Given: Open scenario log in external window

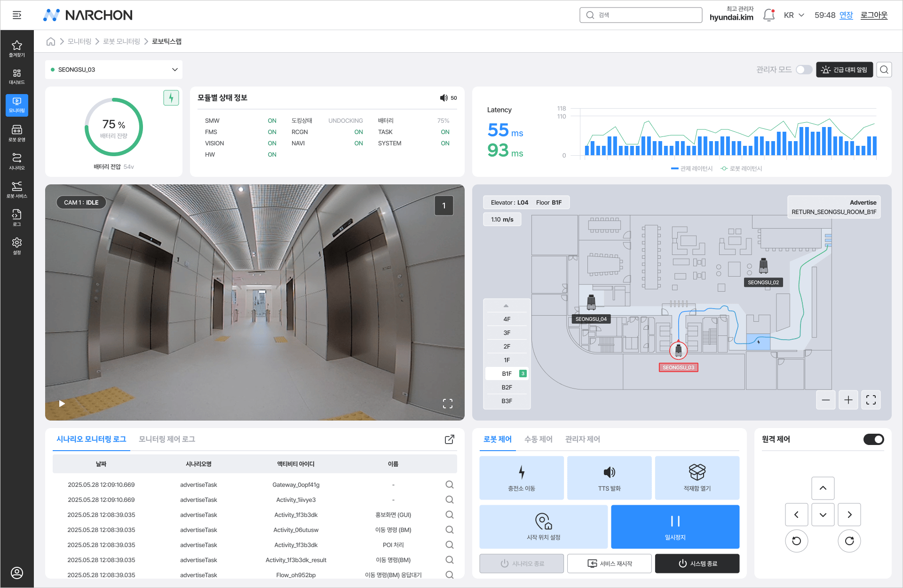Looking at the screenshot, I should tap(450, 439).
